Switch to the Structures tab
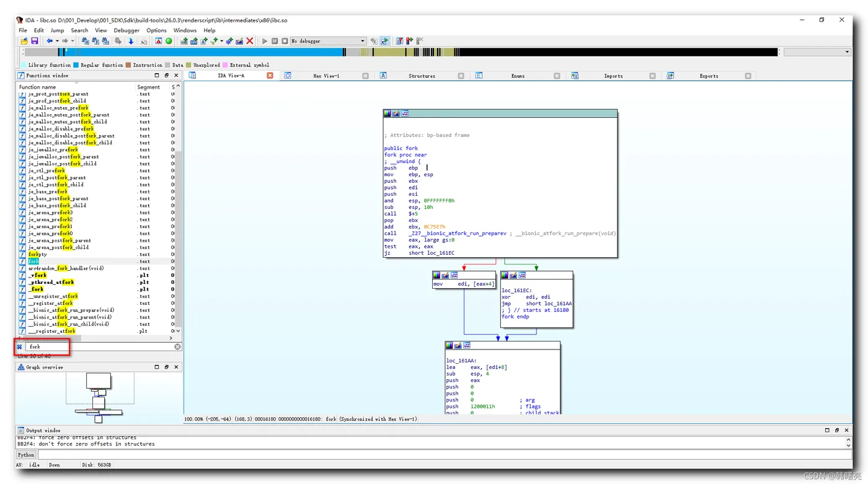 (x=422, y=76)
